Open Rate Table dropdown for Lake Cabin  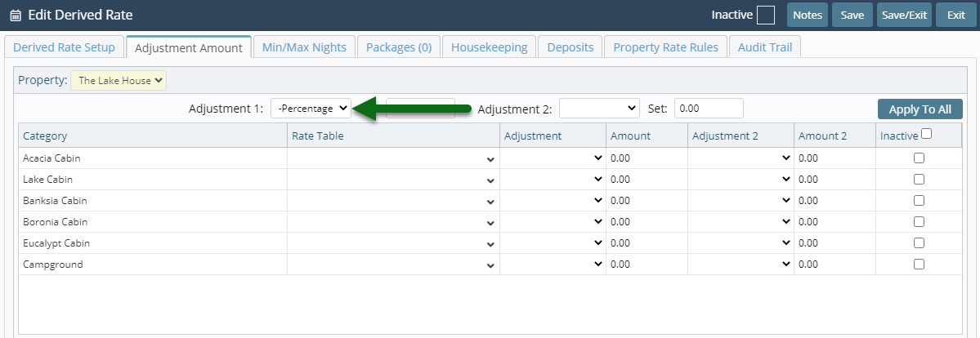[393, 180]
